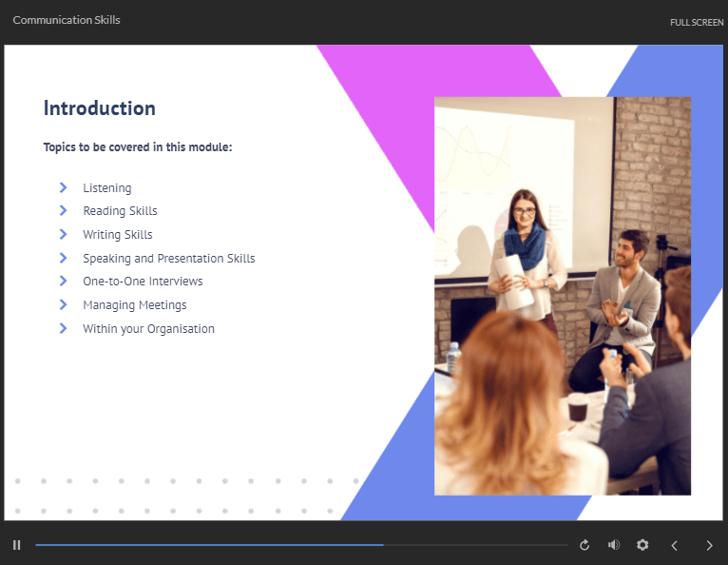Click the playback progress bar
728x565 pixels.
[x=301, y=545]
